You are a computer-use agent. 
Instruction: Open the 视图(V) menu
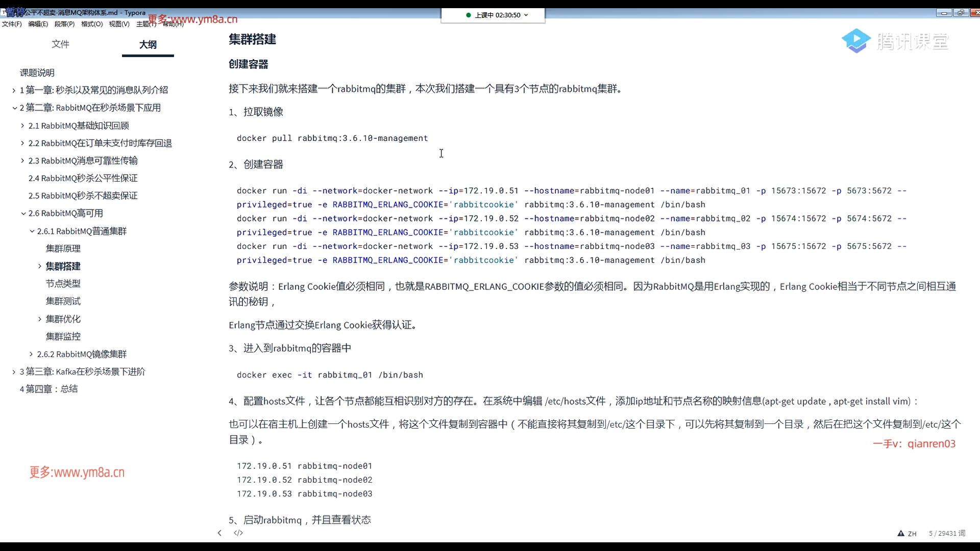pos(119,24)
